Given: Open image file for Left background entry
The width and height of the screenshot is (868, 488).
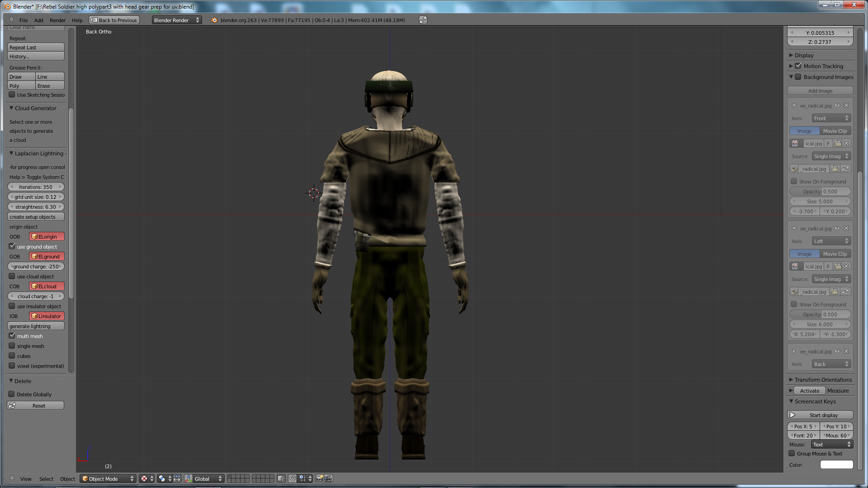Looking at the screenshot, I should click(838, 266).
